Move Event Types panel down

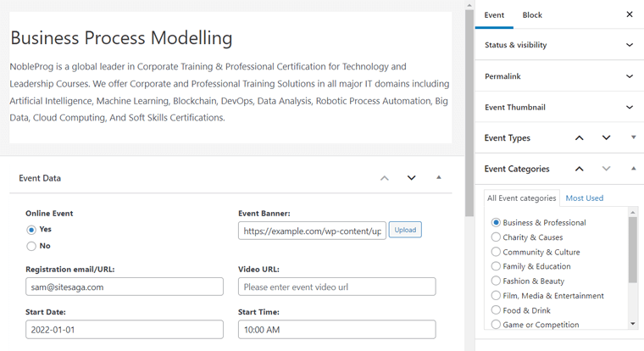tap(606, 138)
